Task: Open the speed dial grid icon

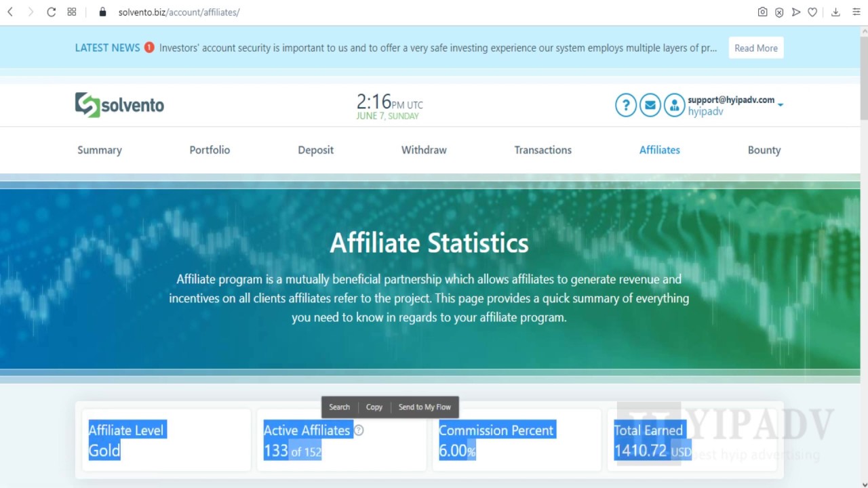Action: (x=72, y=12)
